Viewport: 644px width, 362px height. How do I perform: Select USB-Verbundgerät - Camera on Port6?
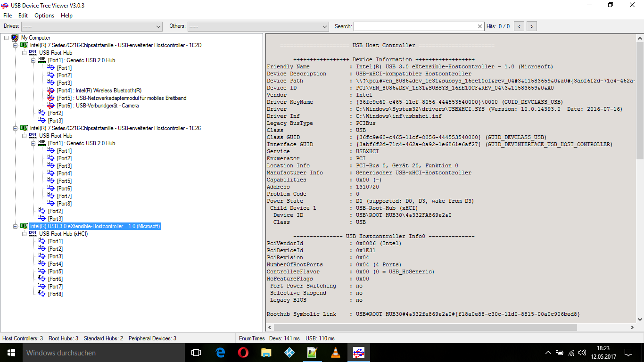[98, 106]
